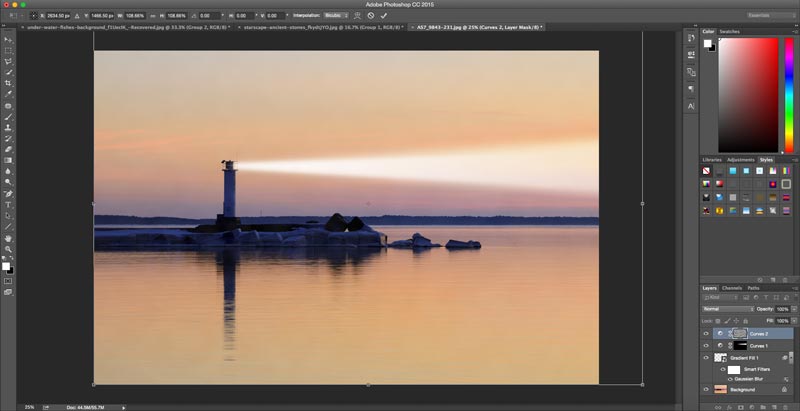
Task: Toggle Smart Filters visibility eye
Action: point(723,369)
